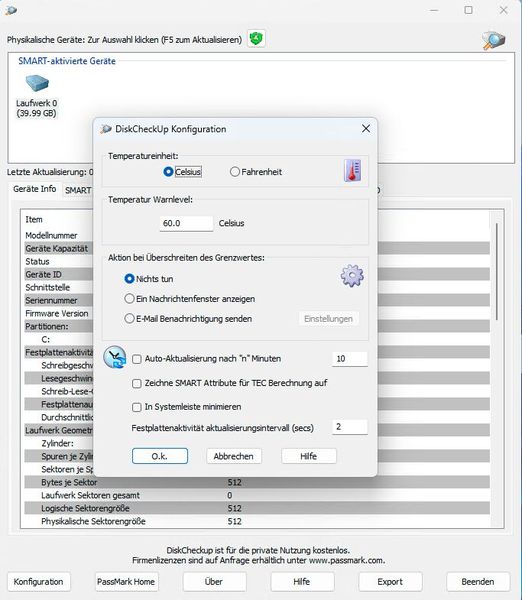Select the Celsius radio button
The width and height of the screenshot is (522, 600).
coord(168,172)
